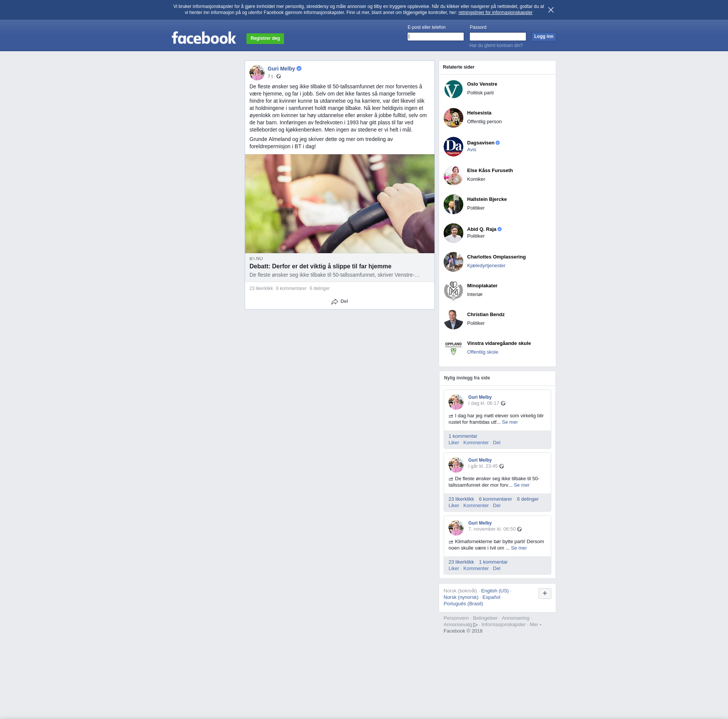
Task: Close the cookie notice banner
Action: point(551,10)
